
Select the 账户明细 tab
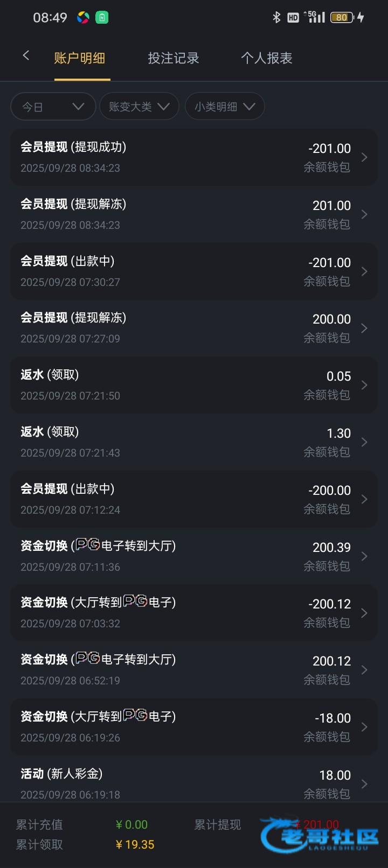[x=80, y=58]
